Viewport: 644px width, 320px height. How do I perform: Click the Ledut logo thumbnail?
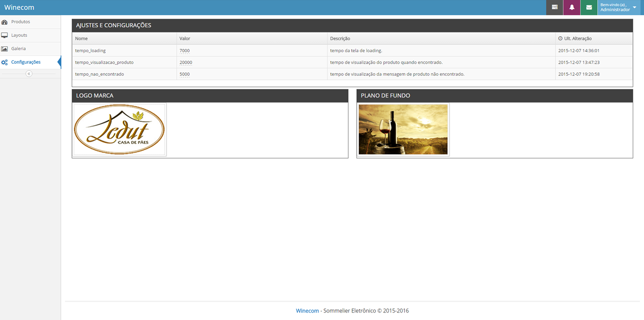click(x=120, y=130)
